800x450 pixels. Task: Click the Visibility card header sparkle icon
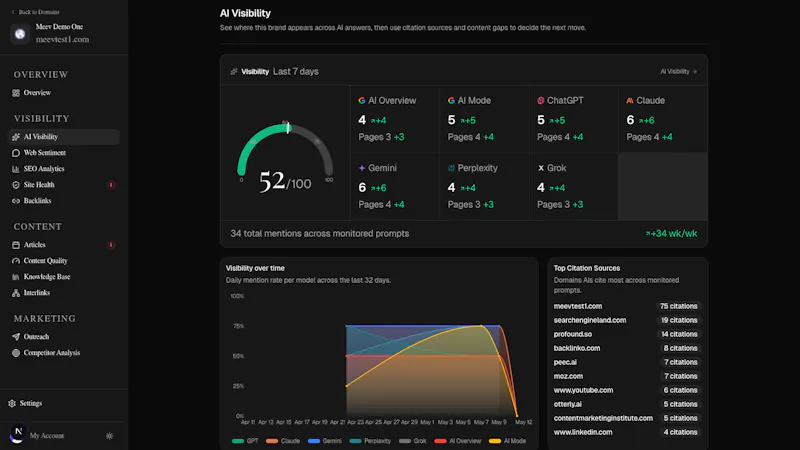234,71
